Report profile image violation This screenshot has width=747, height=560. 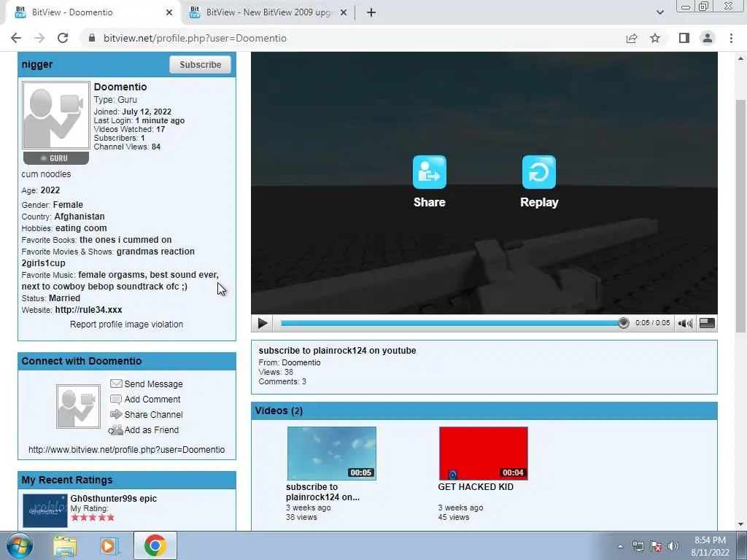(126, 324)
